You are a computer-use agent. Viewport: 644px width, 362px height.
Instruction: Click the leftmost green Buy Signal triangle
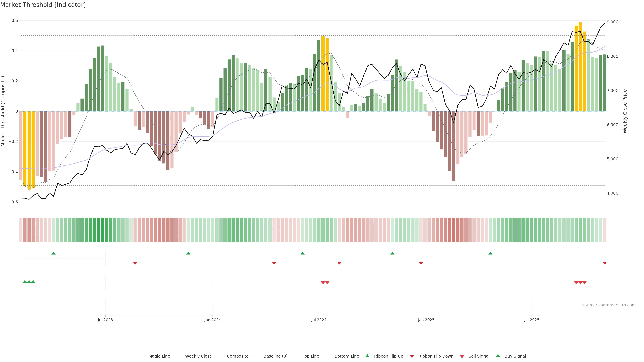25,282
